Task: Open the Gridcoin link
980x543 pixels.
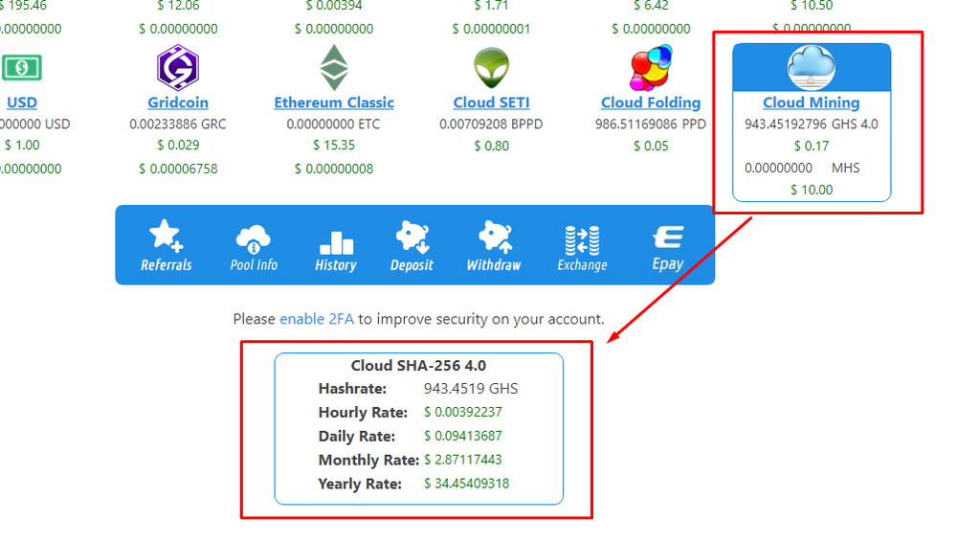Action: 178,102
